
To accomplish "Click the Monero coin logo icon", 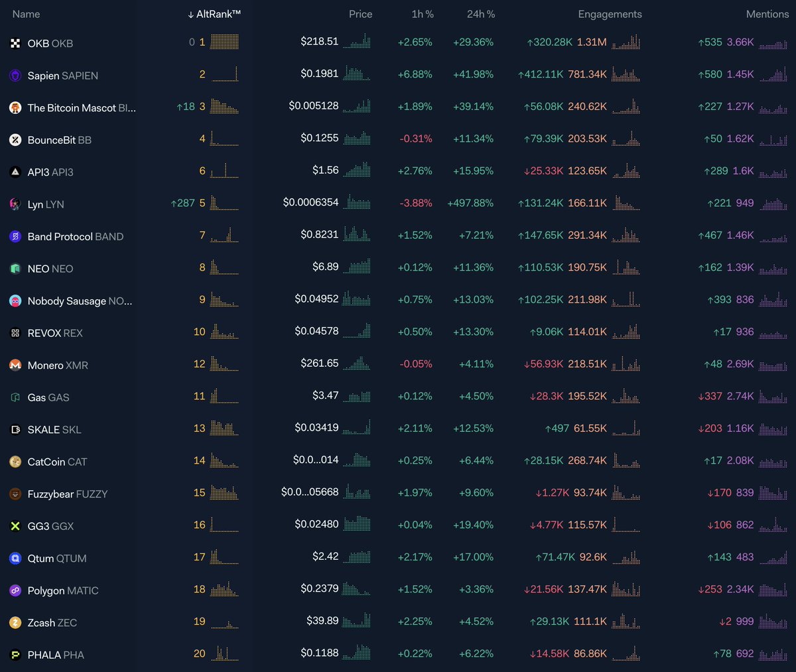I will tap(15, 365).
